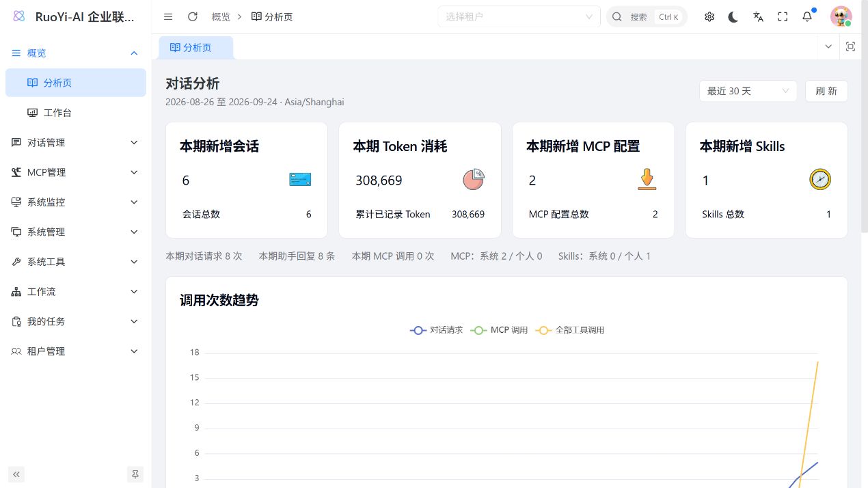Toggle the hamburger menu icon

coord(168,16)
